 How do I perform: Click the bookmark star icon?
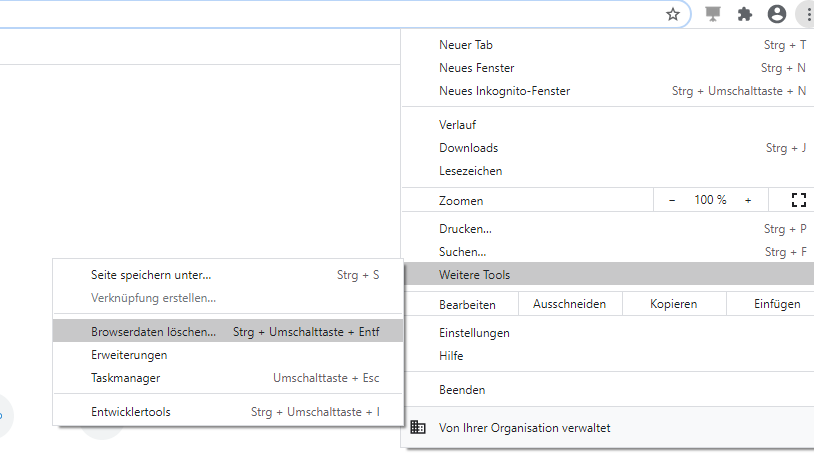click(x=673, y=14)
